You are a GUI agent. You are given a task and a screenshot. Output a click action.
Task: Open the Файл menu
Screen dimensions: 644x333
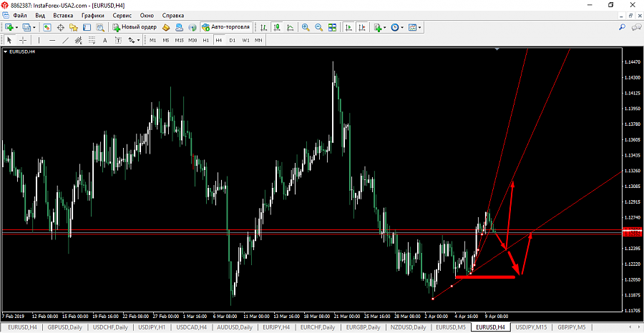(x=20, y=16)
